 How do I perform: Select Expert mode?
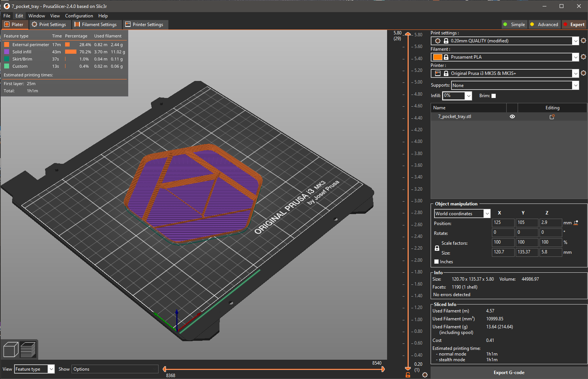574,25
